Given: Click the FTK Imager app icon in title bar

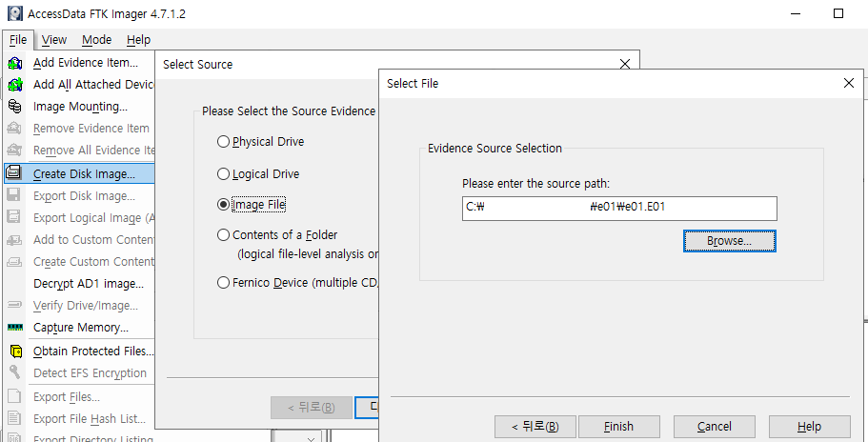Looking at the screenshot, I should tap(14, 13).
